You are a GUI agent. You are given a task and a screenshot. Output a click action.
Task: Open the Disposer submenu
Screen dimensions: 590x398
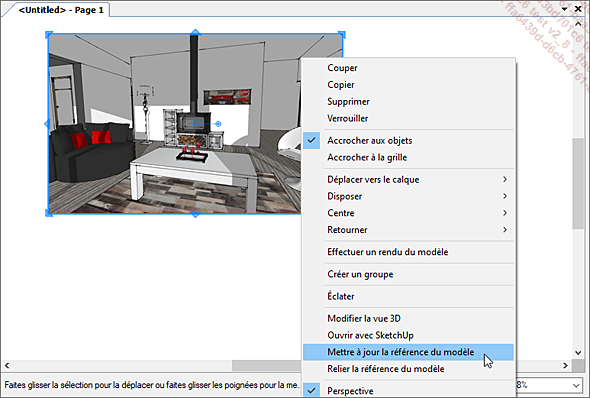tap(408, 196)
